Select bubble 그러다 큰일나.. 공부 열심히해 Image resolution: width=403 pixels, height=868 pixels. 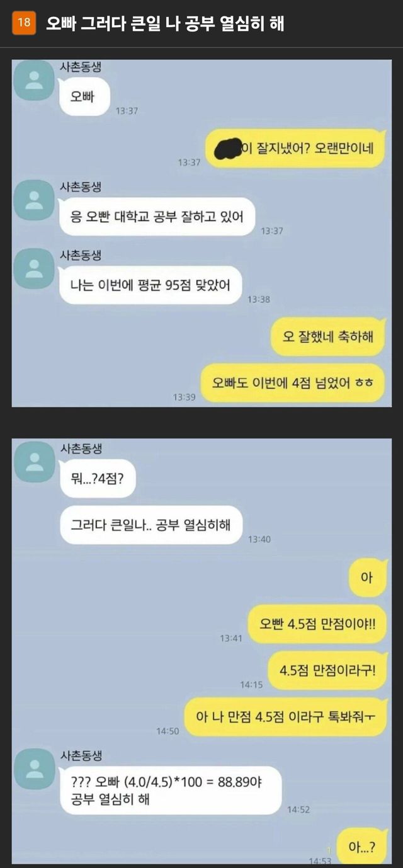tap(151, 525)
